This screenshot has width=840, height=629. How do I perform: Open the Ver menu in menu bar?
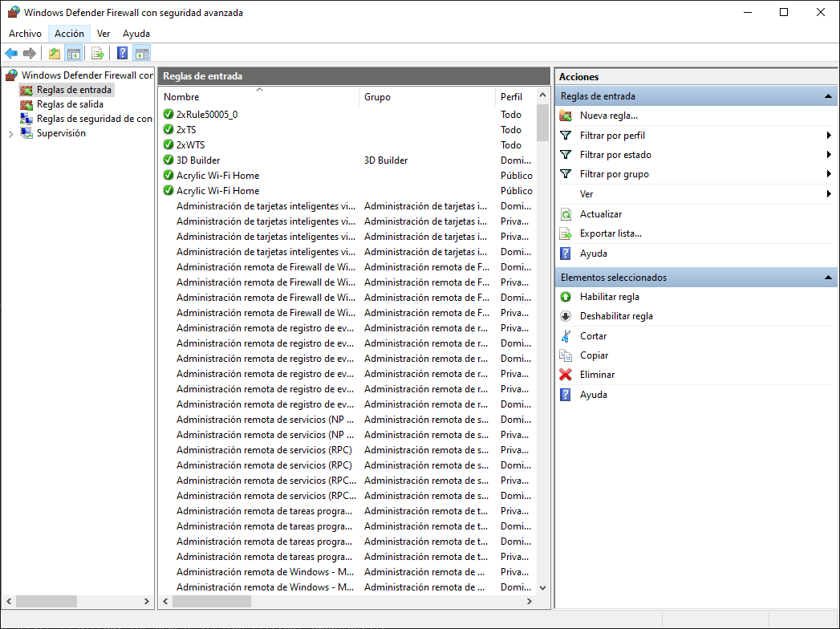[103, 33]
